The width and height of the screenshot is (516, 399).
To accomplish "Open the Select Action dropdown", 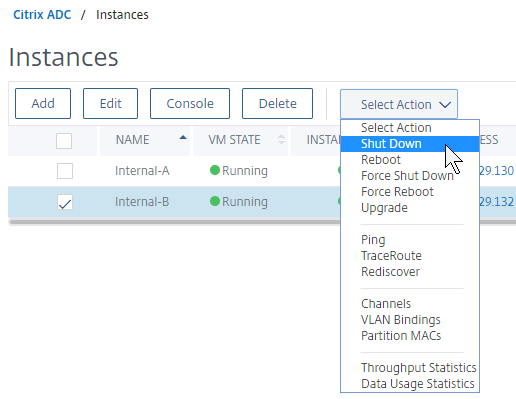I will [399, 104].
